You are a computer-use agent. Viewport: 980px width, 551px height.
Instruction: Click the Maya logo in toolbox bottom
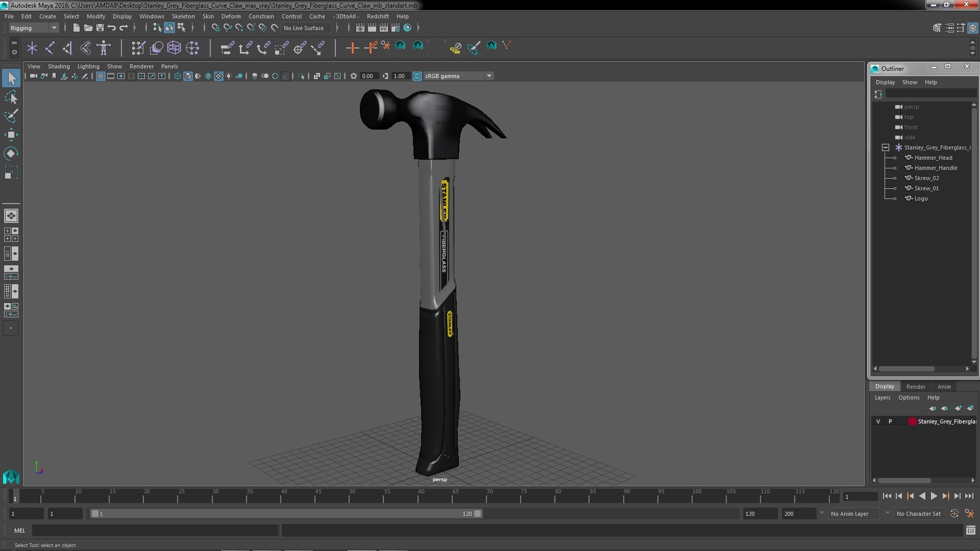click(x=11, y=477)
